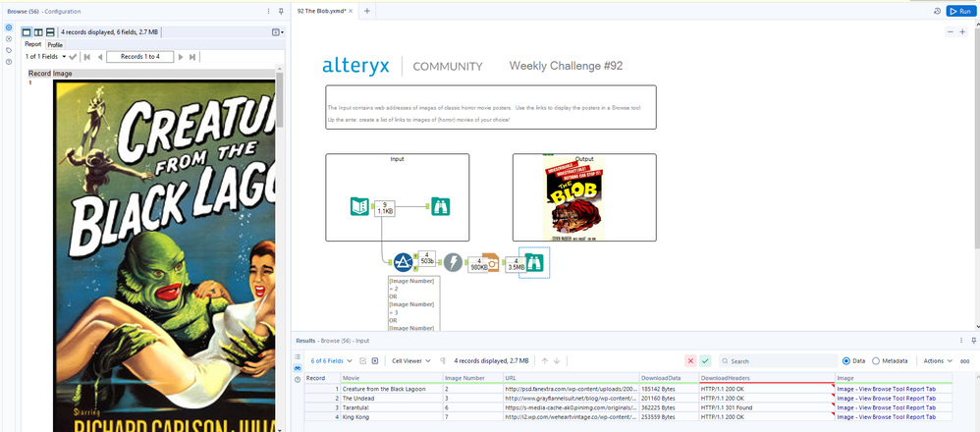This screenshot has height=432, width=980.
Task: Click The Blob poster thumbnail in Output
Action: pos(574,198)
